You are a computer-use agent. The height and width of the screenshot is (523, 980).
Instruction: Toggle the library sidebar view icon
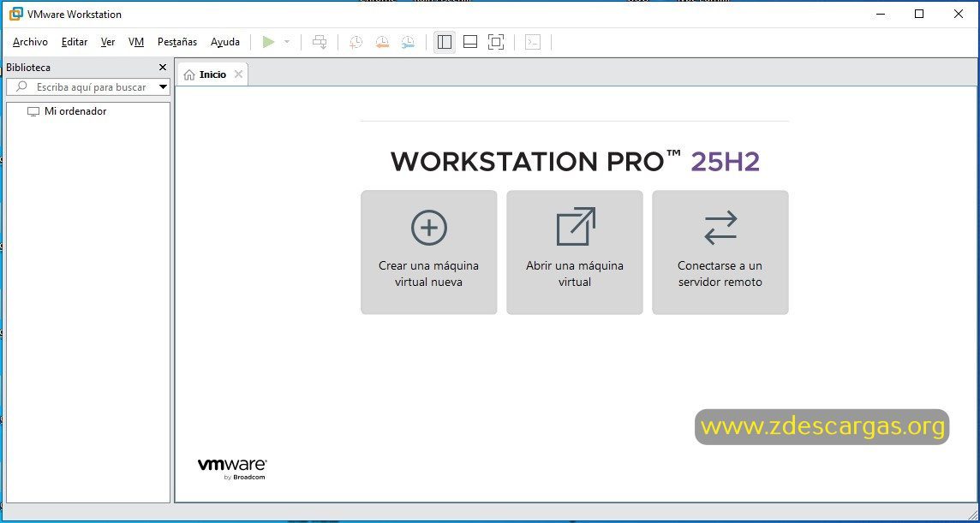click(445, 42)
